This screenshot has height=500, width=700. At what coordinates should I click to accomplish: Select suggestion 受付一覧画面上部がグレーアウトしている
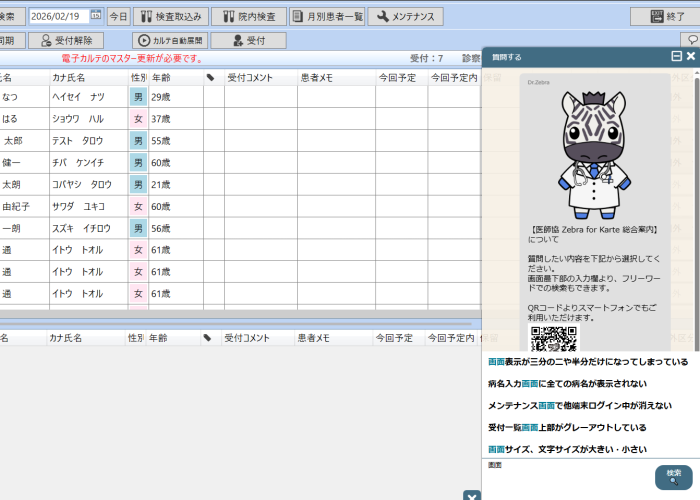pos(567,427)
